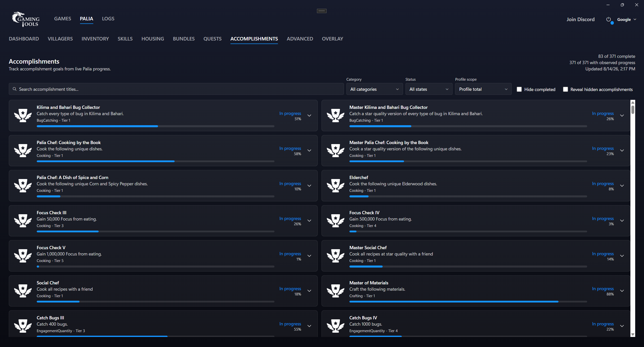644x347 pixels.
Task: Expand the Catch Bugs III card
Action: coord(309,326)
